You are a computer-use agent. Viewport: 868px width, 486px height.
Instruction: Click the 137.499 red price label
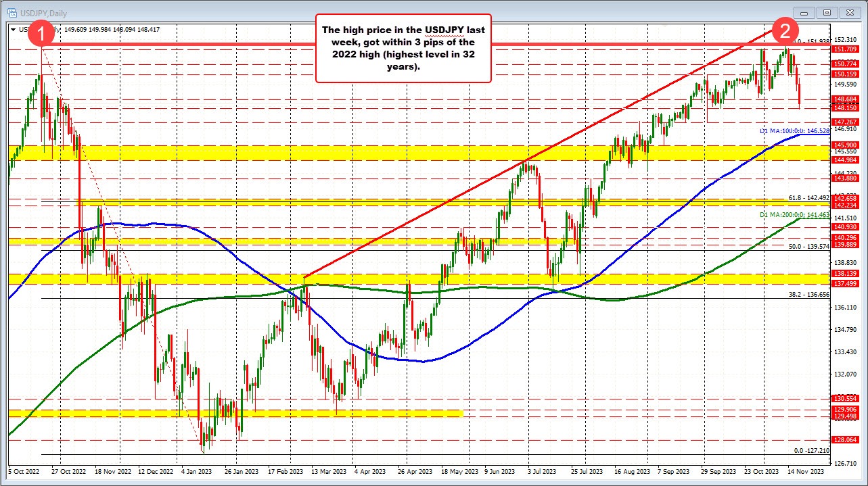[x=846, y=284]
